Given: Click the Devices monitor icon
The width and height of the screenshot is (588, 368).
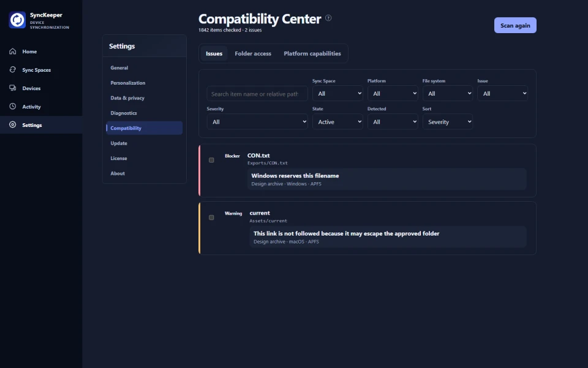Looking at the screenshot, I should point(13,88).
